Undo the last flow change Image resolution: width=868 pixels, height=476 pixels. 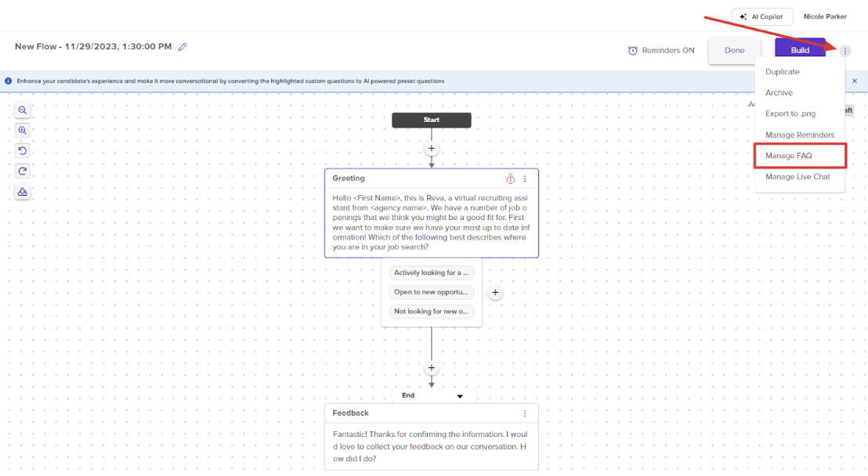(23, 150)
